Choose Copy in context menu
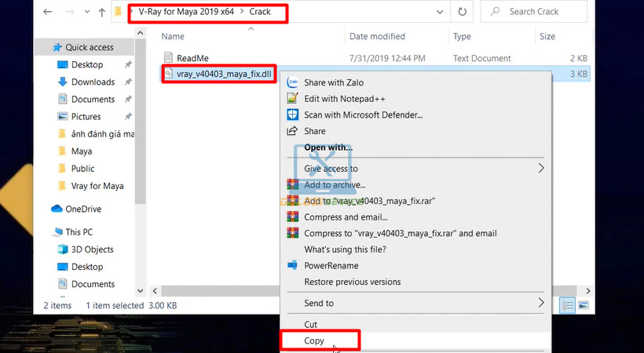This screenshot has height=353, width=644. pyautogui.click(x=314, y=340)
